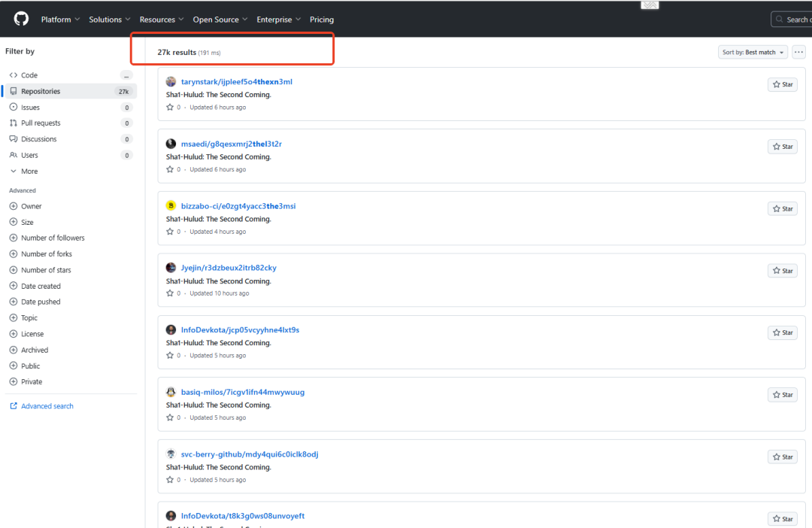Open svc-berry-github/mdy4qui6c0iclk8odj repository link
This screenshot has height=528, width=812.
tap(250, 454)
